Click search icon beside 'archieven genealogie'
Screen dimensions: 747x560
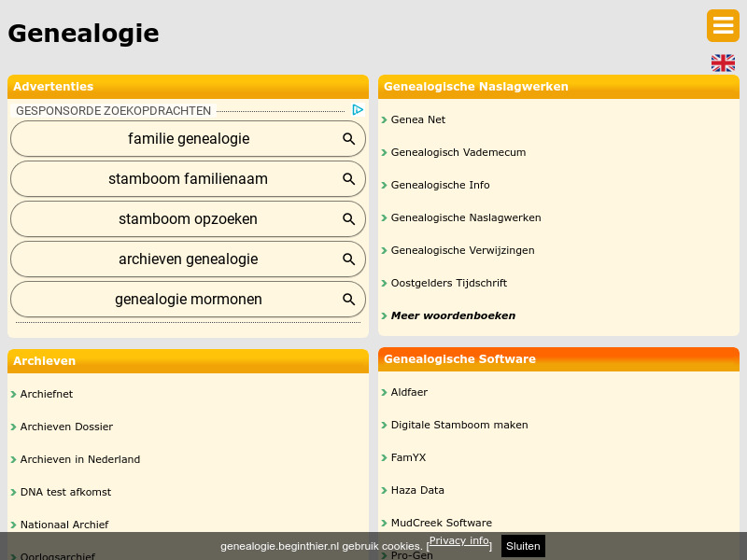click(x=348, y=259)
